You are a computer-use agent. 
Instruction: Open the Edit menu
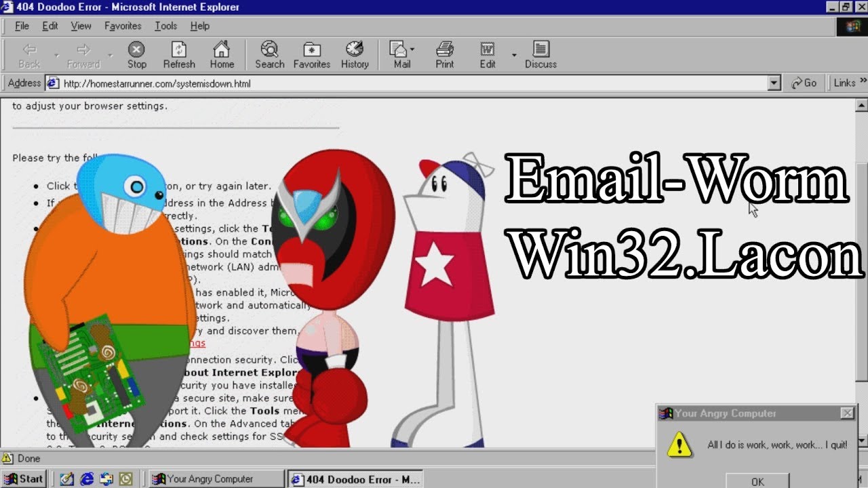click(50, 26)
